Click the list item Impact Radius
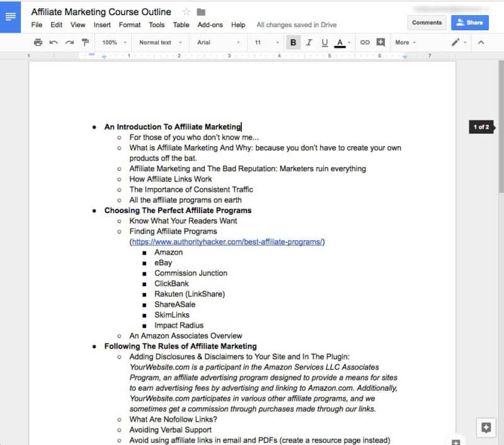 [x=179, y=325]
